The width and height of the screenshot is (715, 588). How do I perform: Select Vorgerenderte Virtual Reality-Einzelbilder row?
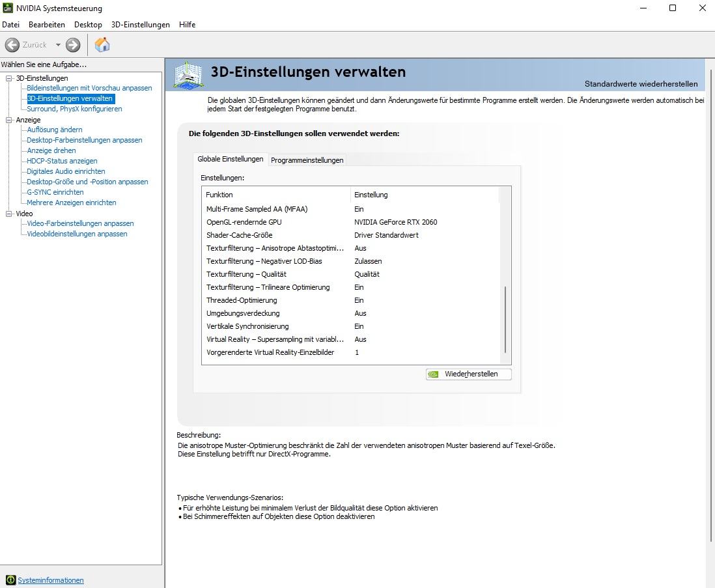click(x=351, y=352)
